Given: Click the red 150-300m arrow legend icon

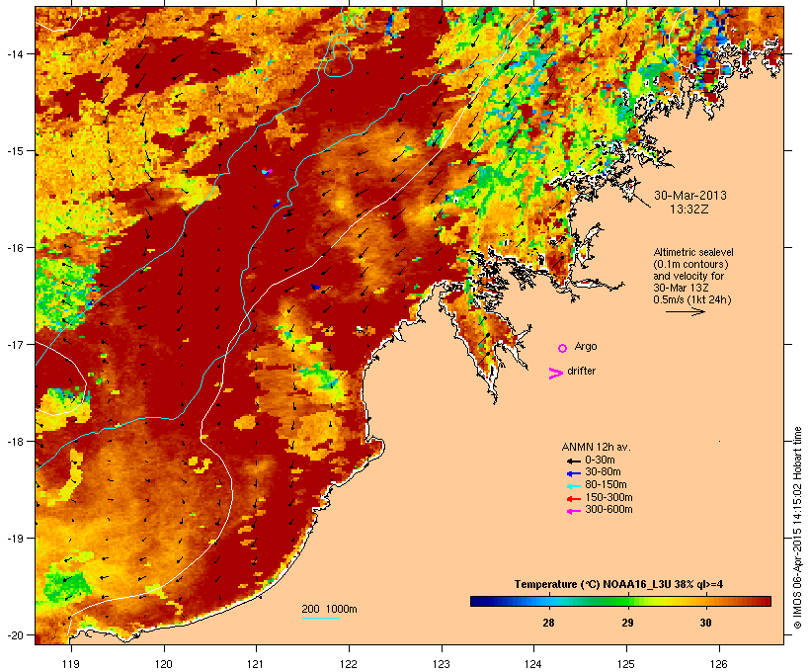Looking at the screenshot, I should [573, 499].
